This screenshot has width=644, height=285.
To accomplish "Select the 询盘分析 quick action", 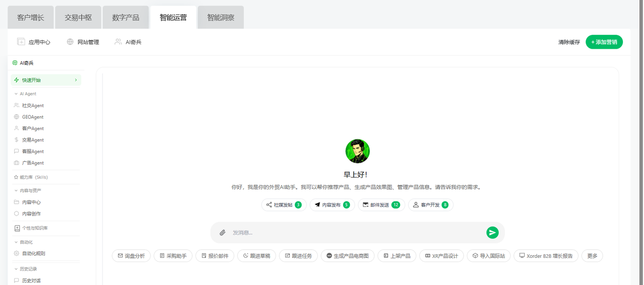I will (131, 256).
